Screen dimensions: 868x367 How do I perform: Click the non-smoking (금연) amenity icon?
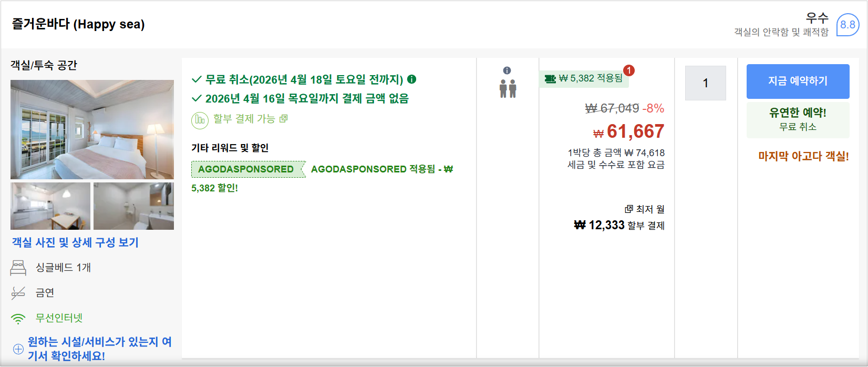pos(19,292)
